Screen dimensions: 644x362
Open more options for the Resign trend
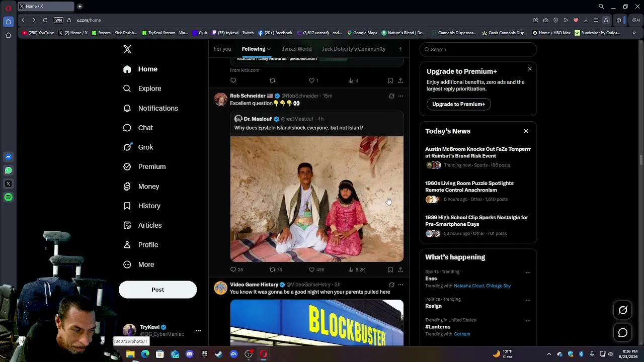528,300
